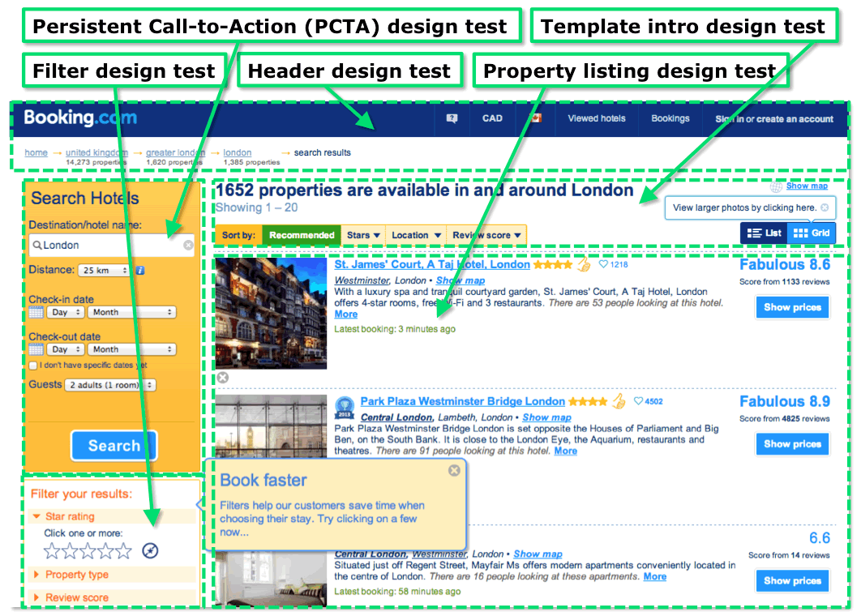Click the 2013 award badge on Park Plaza
Image resolution: width=861 pixels, height=616 pixels.
tap(345, 408)
